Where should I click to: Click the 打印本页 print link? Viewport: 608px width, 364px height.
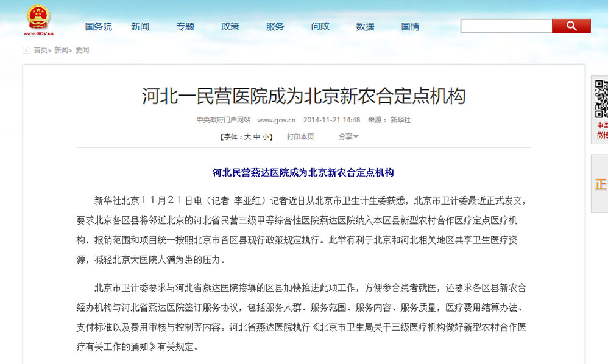(300, 137)
